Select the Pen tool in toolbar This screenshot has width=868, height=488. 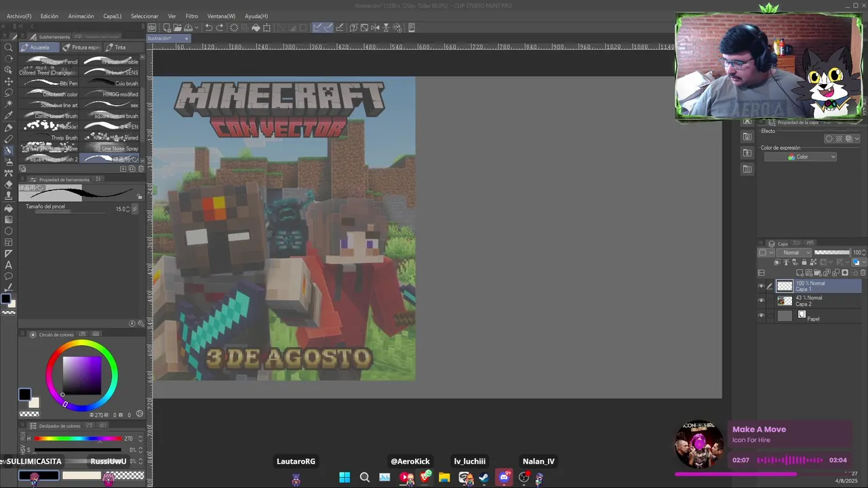[x=9, y=127]
